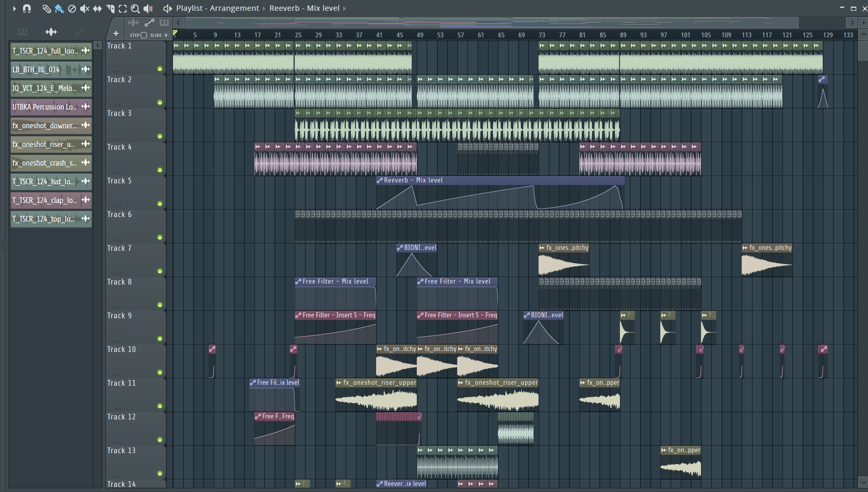
Task: Select UTBKA Percussion Lo.. clip in picker
Action: [x=51, y=107]
